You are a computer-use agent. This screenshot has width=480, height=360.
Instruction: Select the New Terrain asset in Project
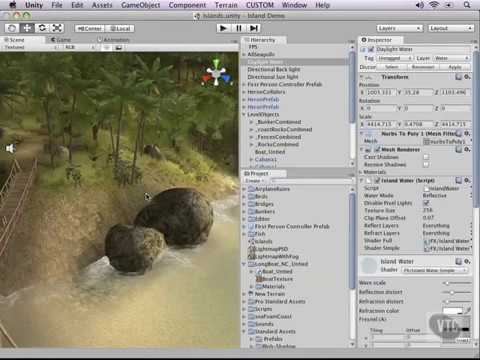[270, 294]
